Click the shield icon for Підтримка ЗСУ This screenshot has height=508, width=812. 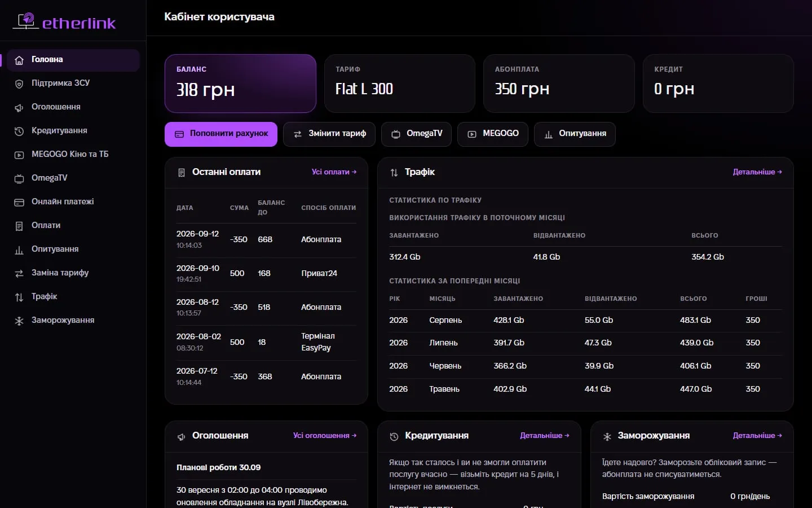[x=19, y=84]
